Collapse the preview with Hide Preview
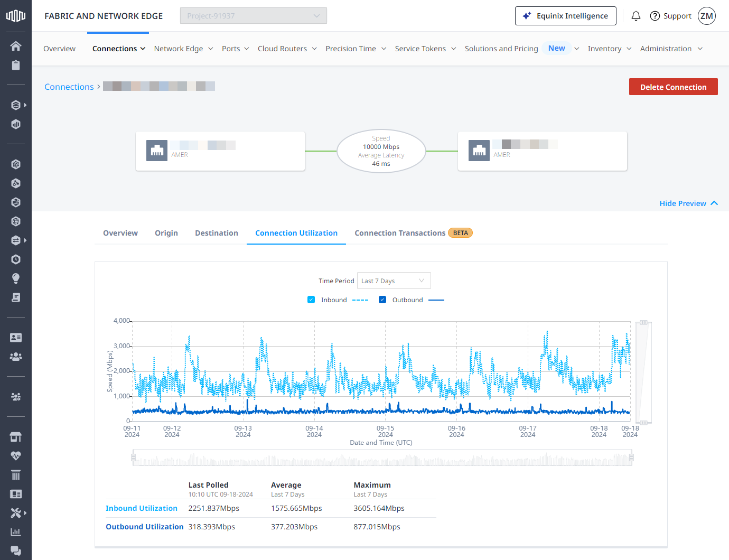 pos(689,203)
